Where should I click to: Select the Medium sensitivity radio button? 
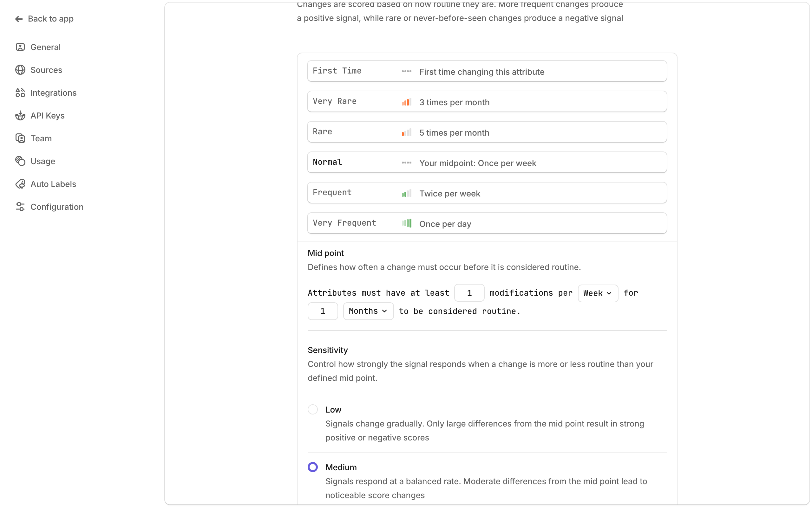(312, 467)
